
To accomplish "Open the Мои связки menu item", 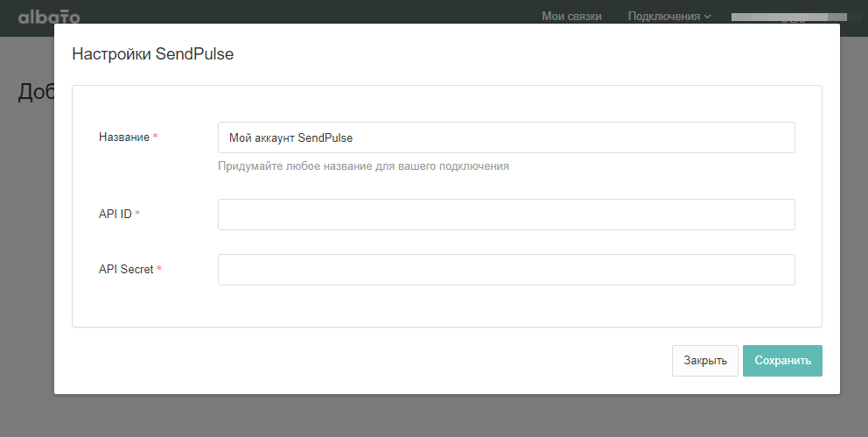I will [x=571, y=16].
